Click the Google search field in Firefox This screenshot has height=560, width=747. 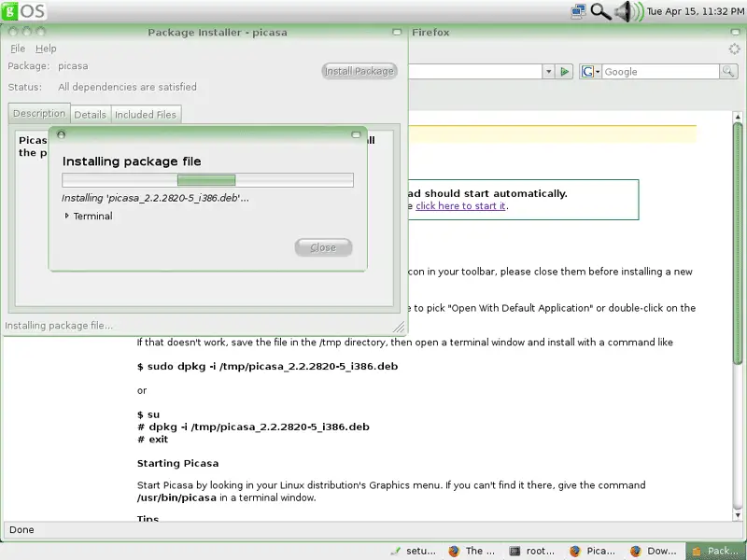[x=660, y=72]
